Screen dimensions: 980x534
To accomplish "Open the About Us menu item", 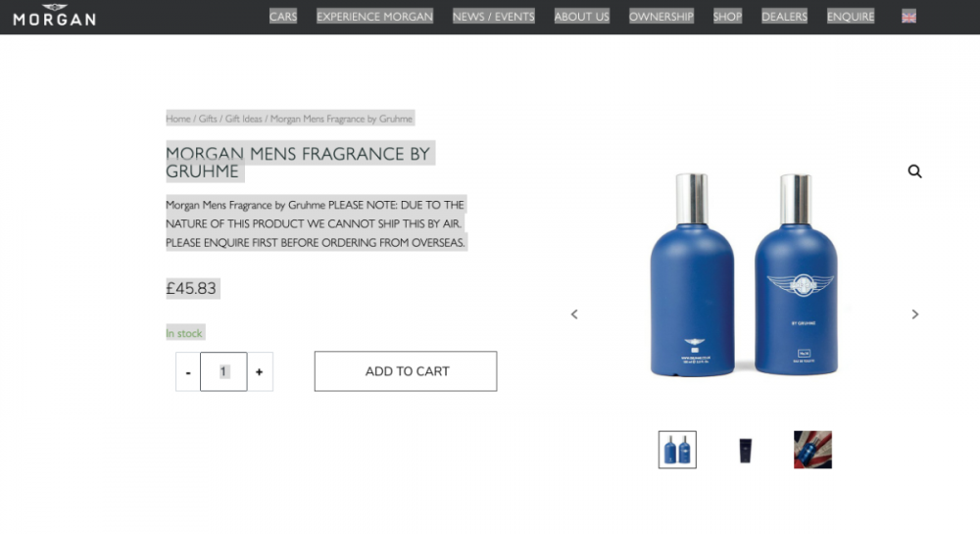I will (x=581, y=17).
